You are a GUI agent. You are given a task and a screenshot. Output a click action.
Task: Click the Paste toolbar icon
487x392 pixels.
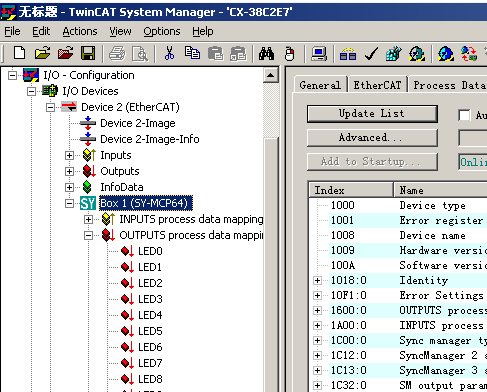(215, 53)
